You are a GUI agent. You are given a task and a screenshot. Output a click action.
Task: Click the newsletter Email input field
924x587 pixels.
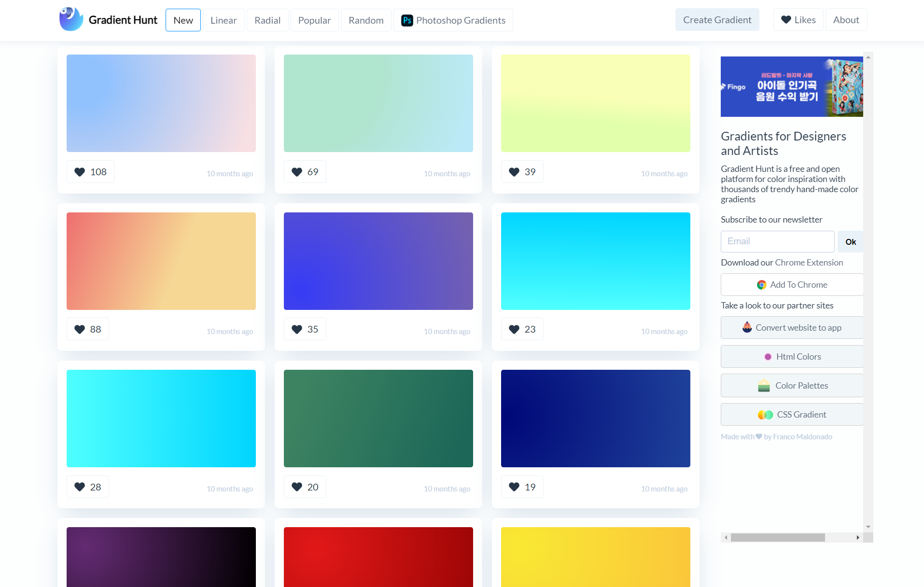(778, 241)
